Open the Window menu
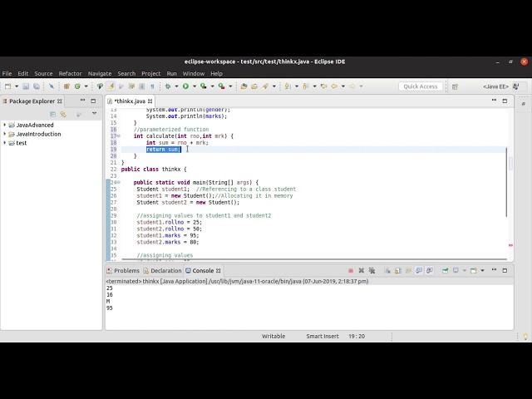Viewport: 532px width, 399px height. coord(194,73)
